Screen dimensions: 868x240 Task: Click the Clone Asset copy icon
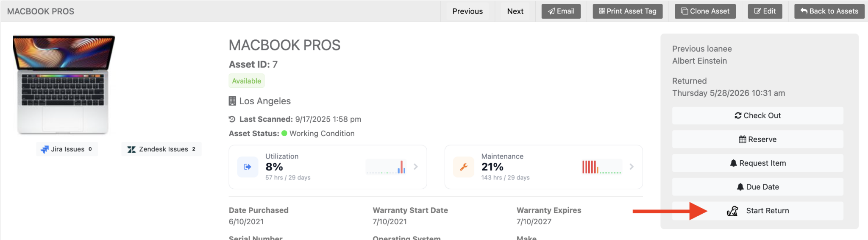point(684,11)
